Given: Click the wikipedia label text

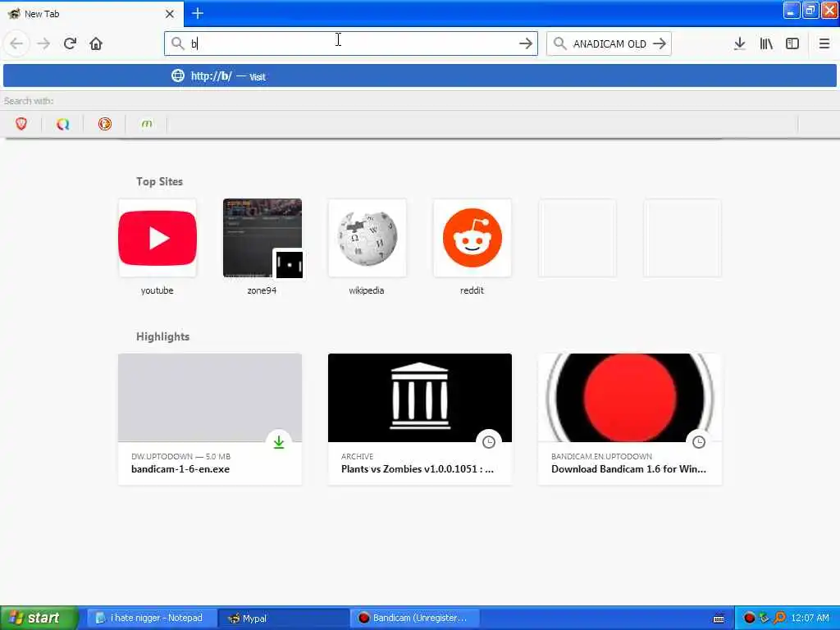Looking at the screenshot, I should [367, 290].
